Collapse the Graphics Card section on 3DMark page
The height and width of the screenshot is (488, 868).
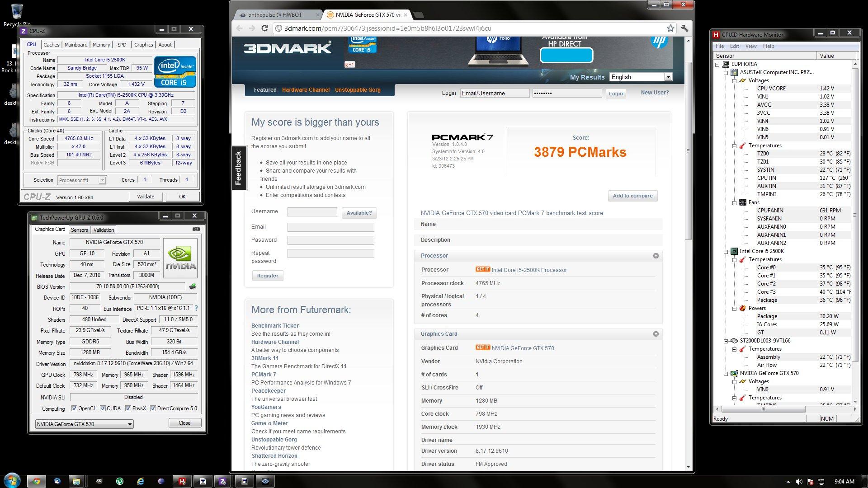[x=656, y=334]
